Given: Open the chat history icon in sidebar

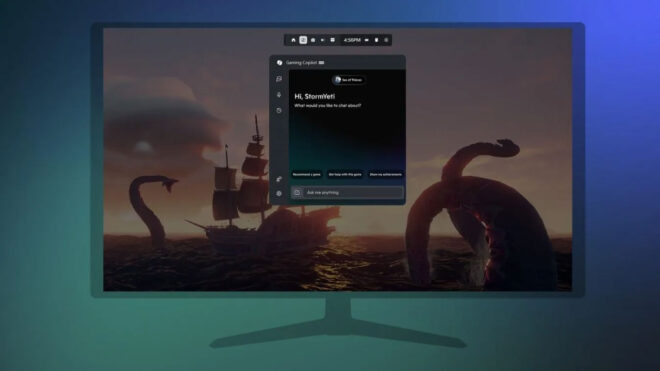Looking at the screenshot, I should (279, 110).
